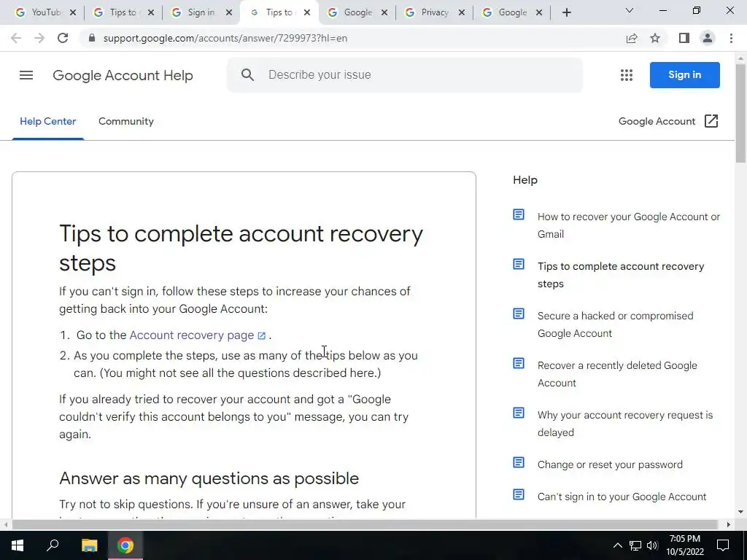Click the horizontal scrollbar at the bottom
The width and height of the screenshot is (747, 560).
click(365, 524)
